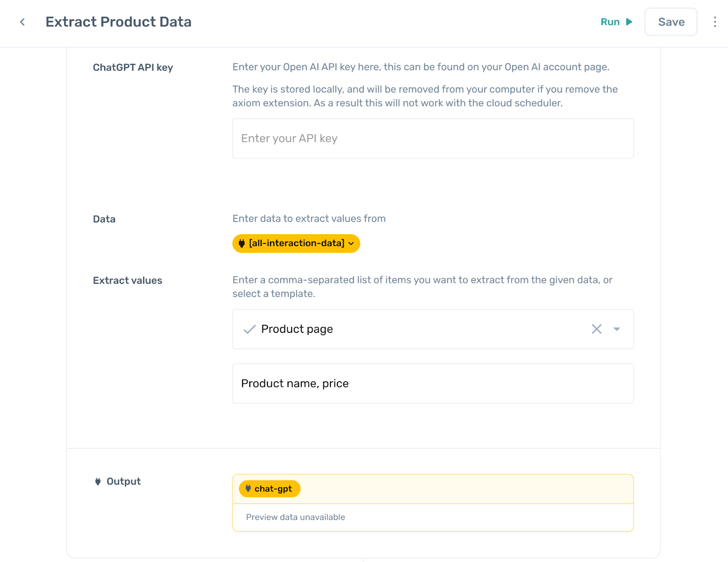Click the Extract Product Data title
728x562 pixels.
click(118, 22)
